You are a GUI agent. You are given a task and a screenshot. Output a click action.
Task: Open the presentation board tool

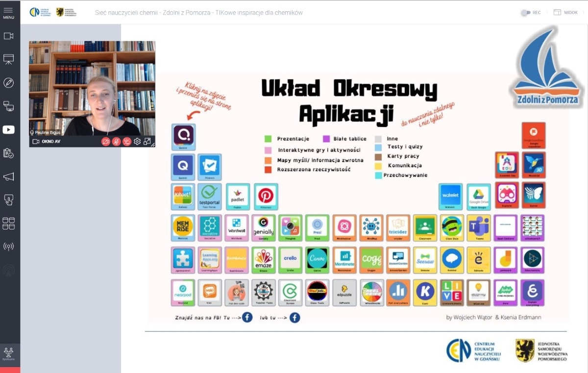(8, 59)
